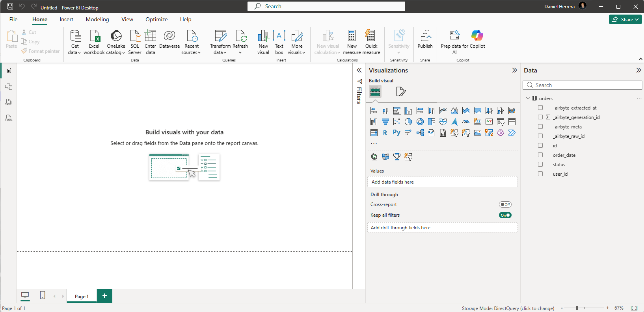Check the _airbyte_raw_id field

click(540, 136)
